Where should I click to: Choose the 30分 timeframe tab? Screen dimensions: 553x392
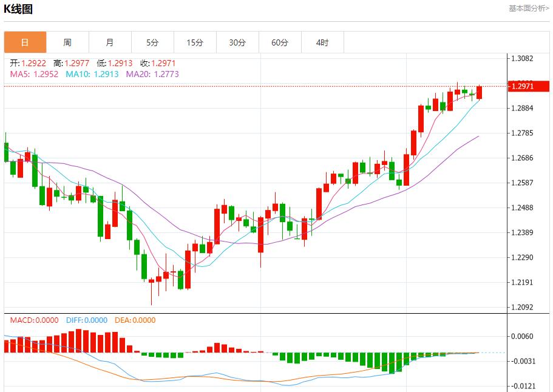(x=237, y=42)
